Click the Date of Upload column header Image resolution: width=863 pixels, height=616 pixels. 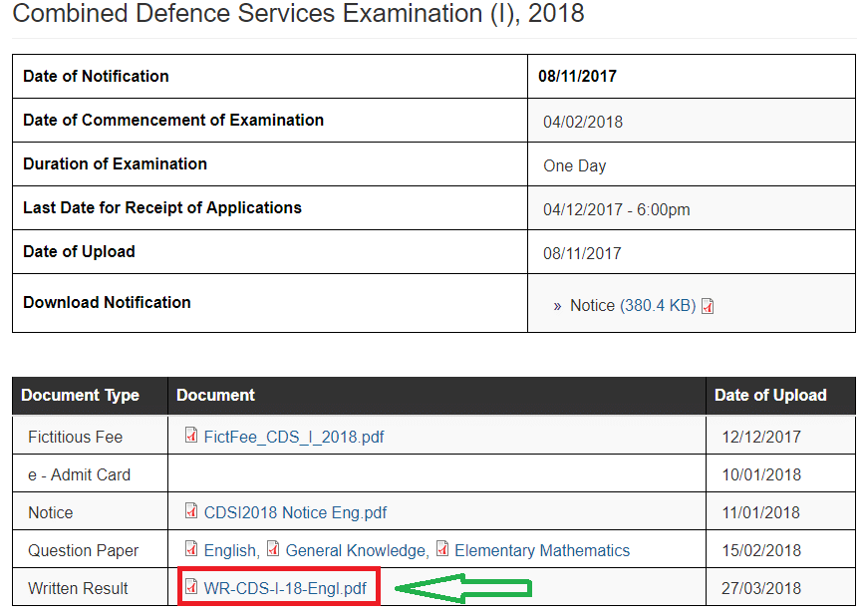click(x=770, y=396)
